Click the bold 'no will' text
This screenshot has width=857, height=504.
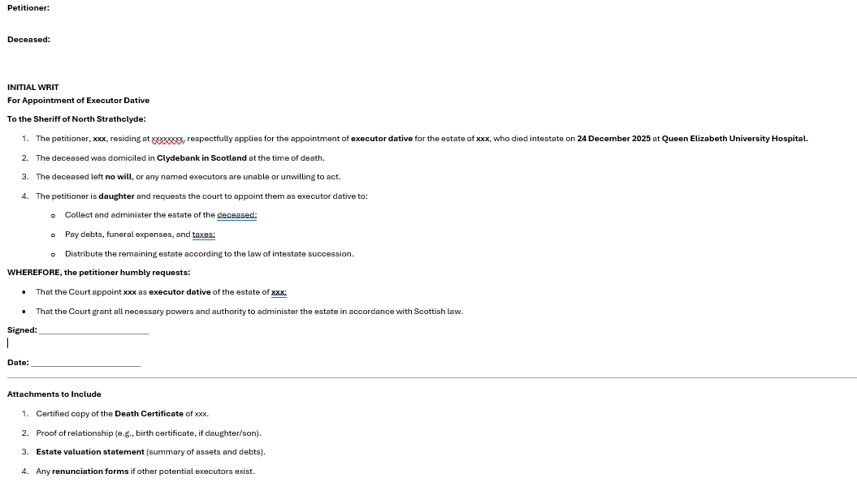(x=118, y=177)
